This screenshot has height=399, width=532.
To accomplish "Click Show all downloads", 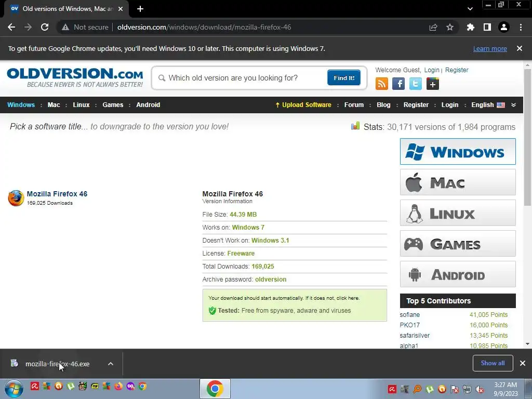I will [493, 363].
